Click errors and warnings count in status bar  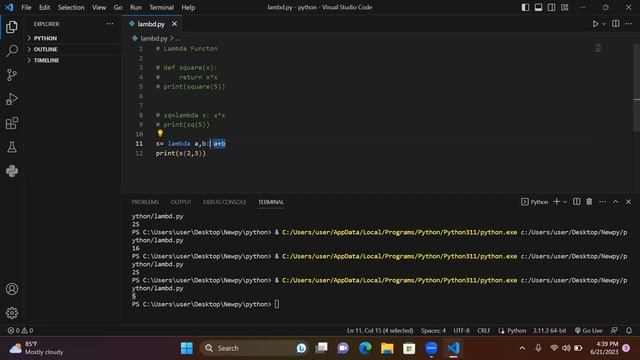click(x=20, y=331)
